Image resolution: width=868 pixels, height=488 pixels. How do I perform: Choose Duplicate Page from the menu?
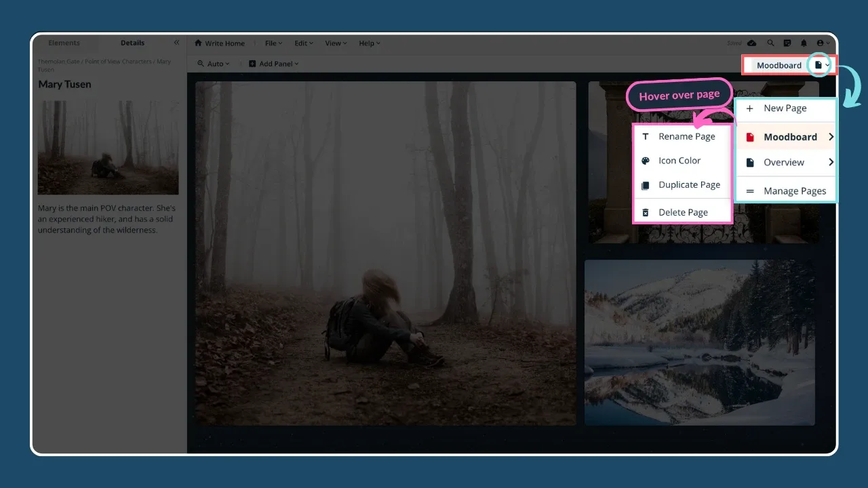[689, 184]
